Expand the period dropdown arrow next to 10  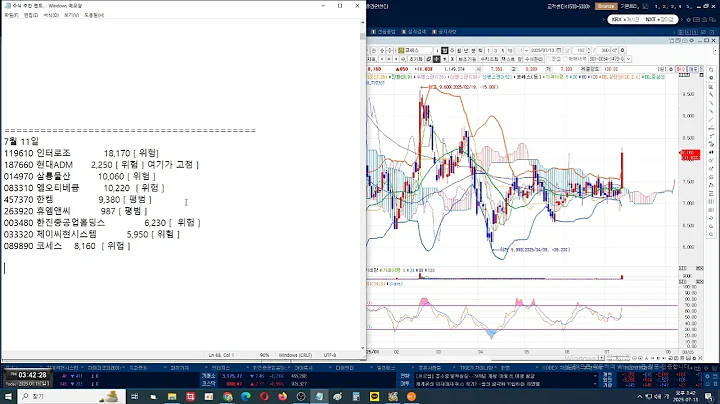(x=527, y=50)
